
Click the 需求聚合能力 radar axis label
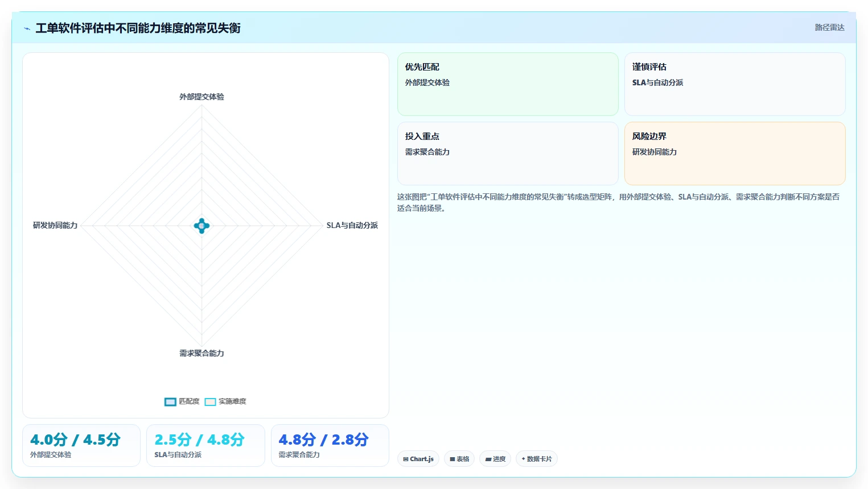point(201,353)
